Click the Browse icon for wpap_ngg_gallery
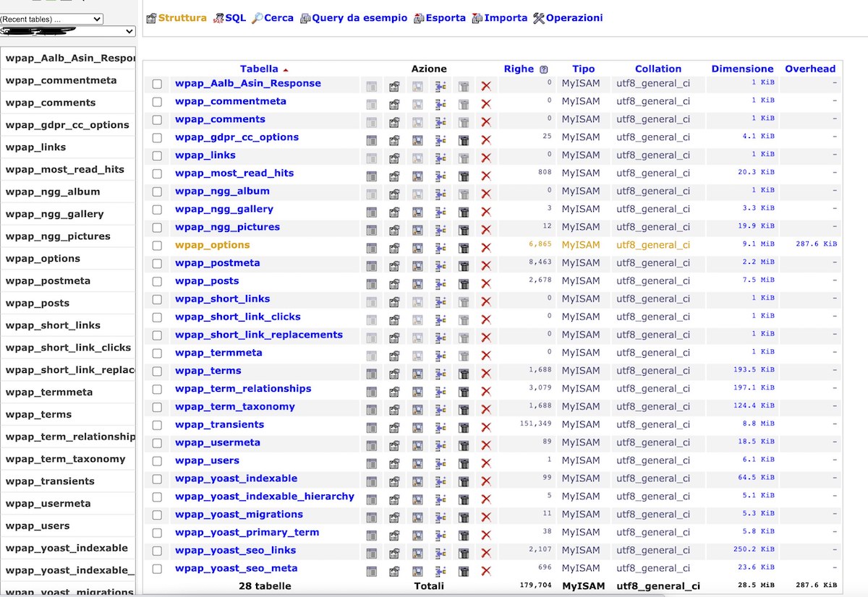The image size is (868, 597). click(x=371, y=212)
